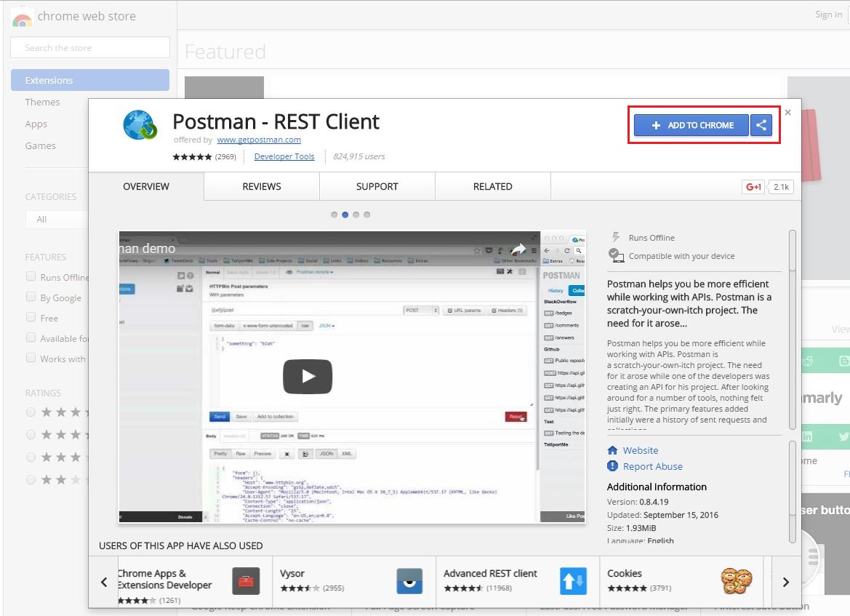Click the Website home icon
850x616 pixels.
pyautogui.click(x=612, y=450)
